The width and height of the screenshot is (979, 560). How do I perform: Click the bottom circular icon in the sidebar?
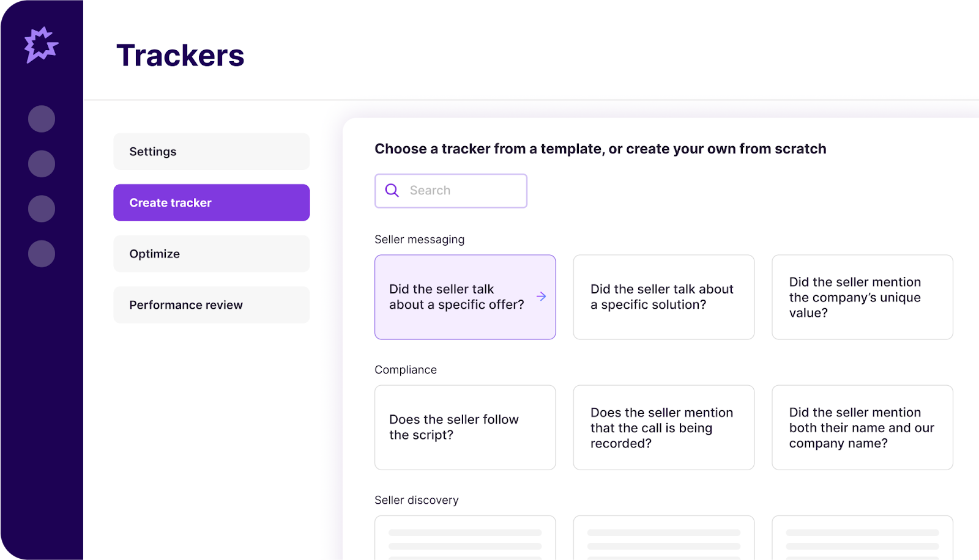(40, 253)
